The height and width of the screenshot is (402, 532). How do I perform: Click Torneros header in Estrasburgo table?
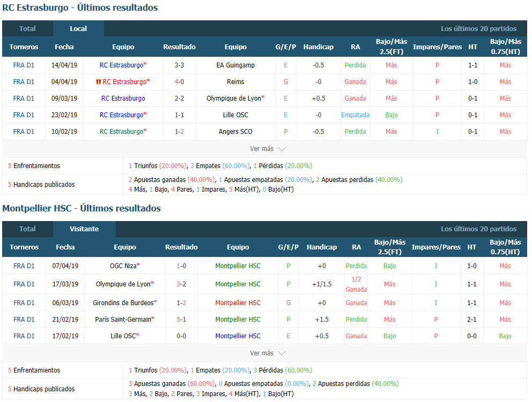[24, 47]
